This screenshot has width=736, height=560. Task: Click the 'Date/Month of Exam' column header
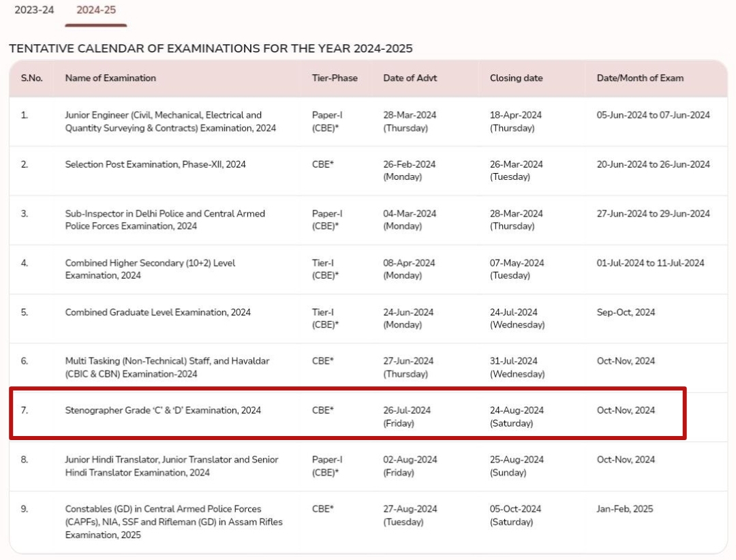pos(640,78)
